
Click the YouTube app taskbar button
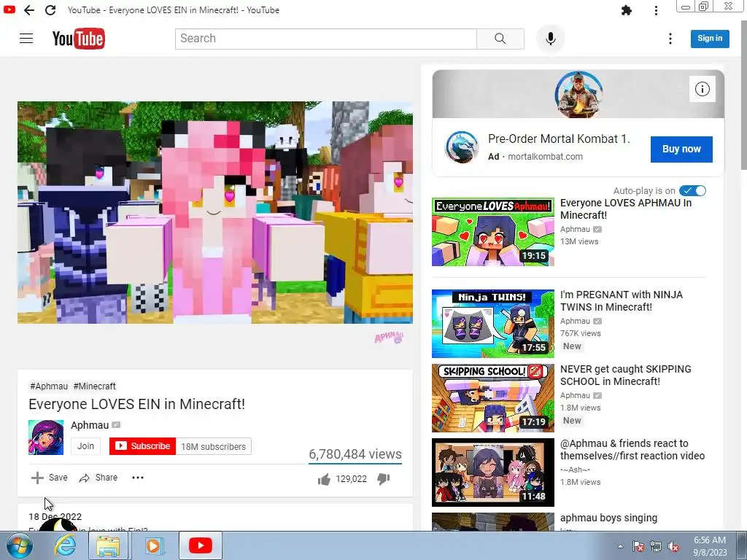click(200, 545)
